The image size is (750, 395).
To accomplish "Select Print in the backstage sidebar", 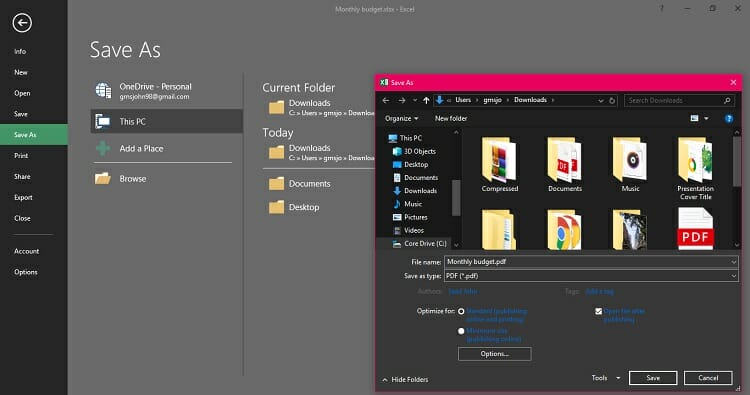I will click(21, 155).
